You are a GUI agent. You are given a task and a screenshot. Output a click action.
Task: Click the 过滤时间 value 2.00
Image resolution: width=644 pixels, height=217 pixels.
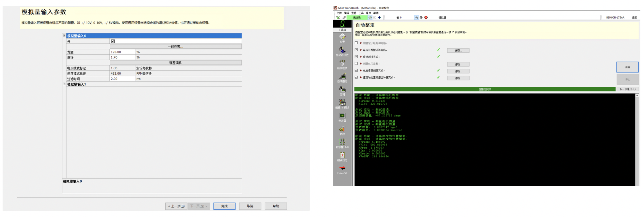point(122,79)
